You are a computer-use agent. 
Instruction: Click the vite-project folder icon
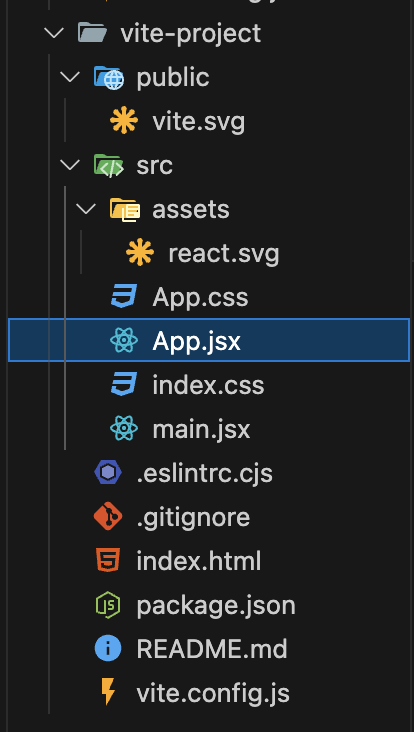tap(92, 33)
